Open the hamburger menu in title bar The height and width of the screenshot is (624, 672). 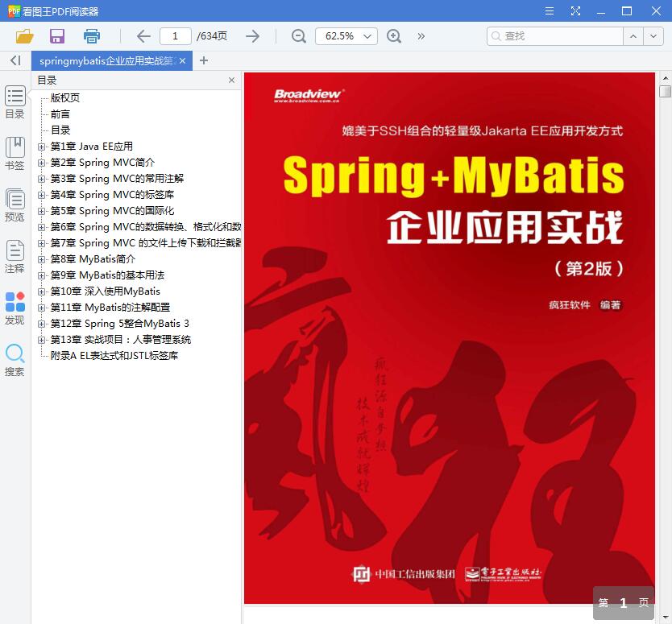[550, 11]
